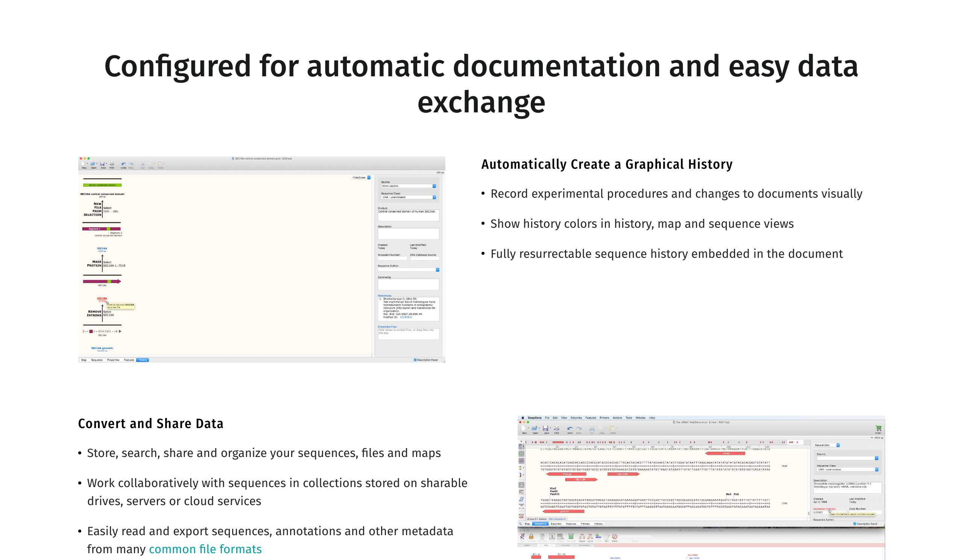The height and width of the screenshot is (560, 963).
Task: Select Map tab in SEC16A history screenshot
Action: (84, 360)
